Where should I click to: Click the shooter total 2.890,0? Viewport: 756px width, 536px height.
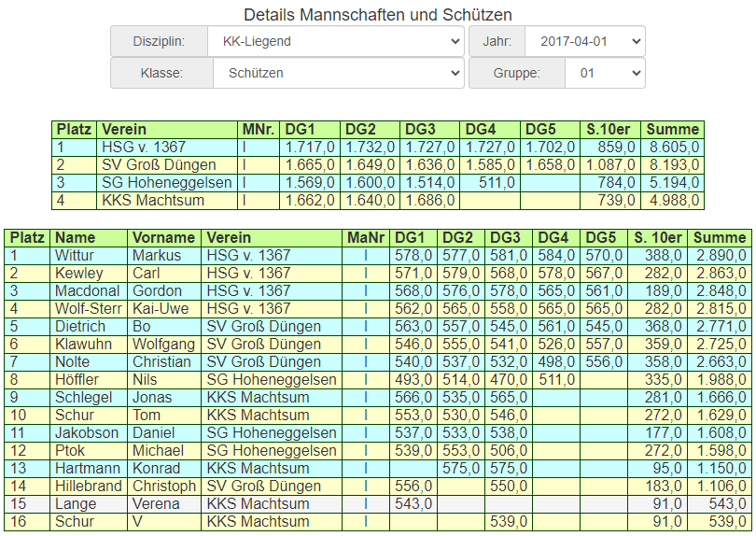pyautogui.click(x=719, y=256)
